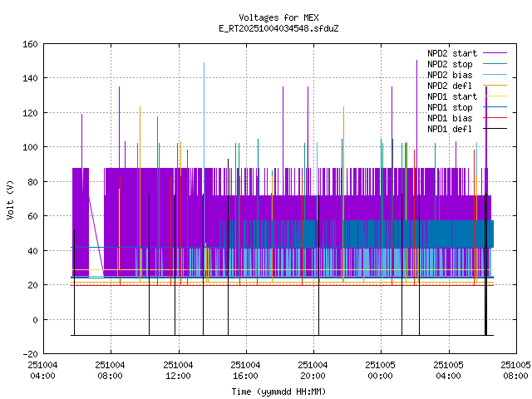Click the 251005 00:00 time axis tick
The image size is (532, 399).
381,370
